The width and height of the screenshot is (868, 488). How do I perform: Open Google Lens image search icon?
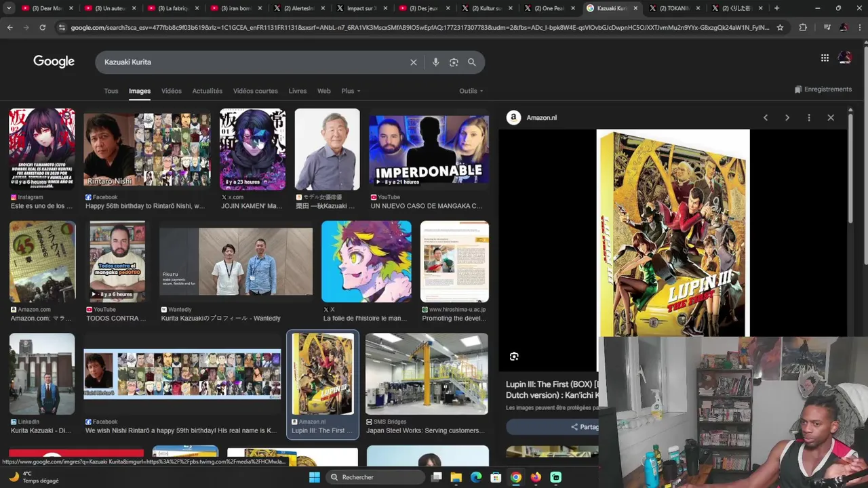point(454,62)
